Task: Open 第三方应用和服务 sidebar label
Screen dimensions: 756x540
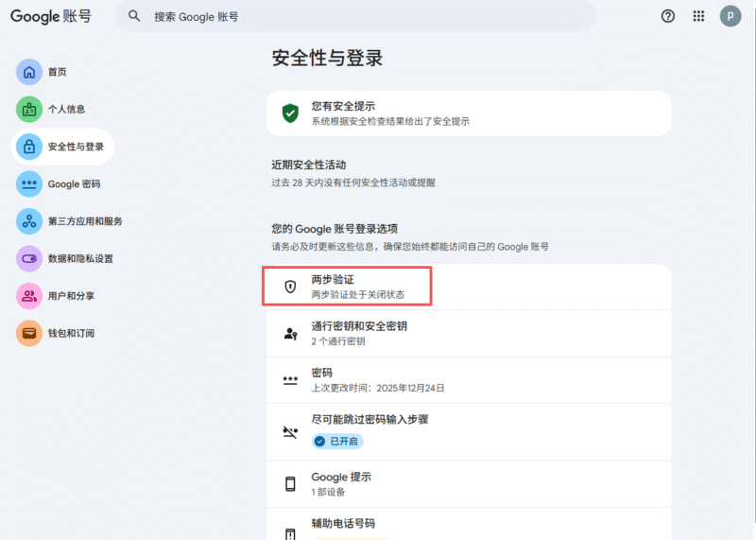Action: click(x=85, y=221)
